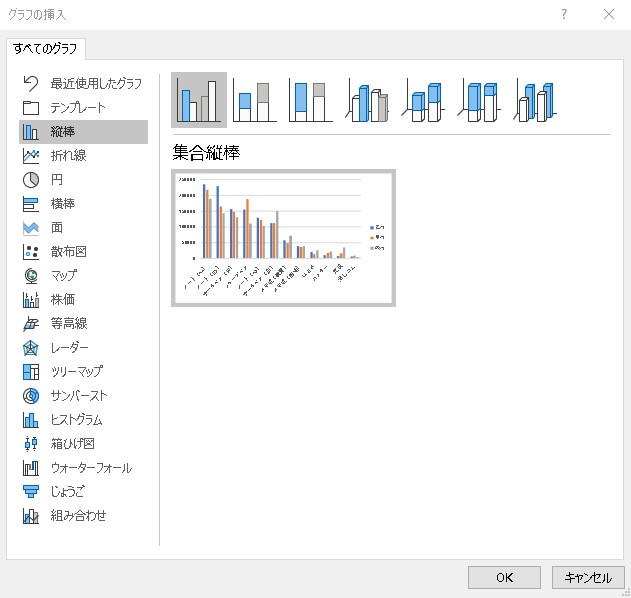This screenshot has width=631, height=598.
Task: Open help with the question mark
Action: pos(564,14)
